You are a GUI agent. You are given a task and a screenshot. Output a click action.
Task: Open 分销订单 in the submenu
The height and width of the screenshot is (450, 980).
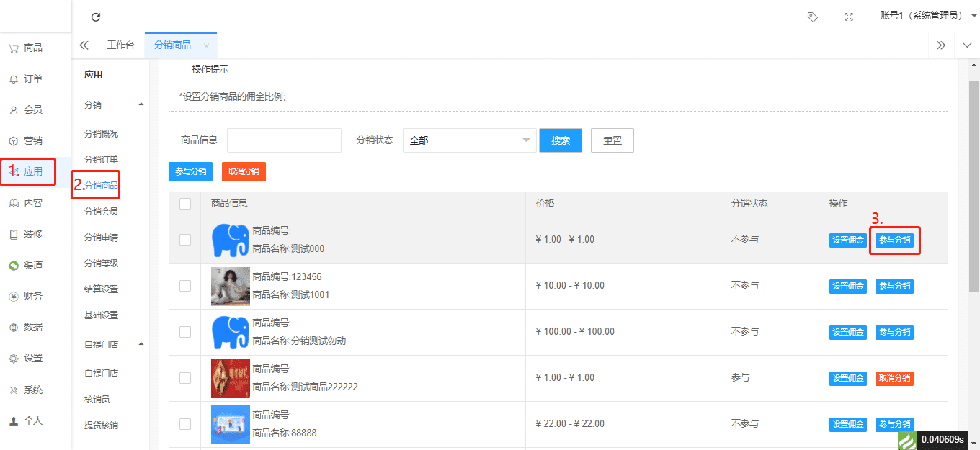coord(101,159)
